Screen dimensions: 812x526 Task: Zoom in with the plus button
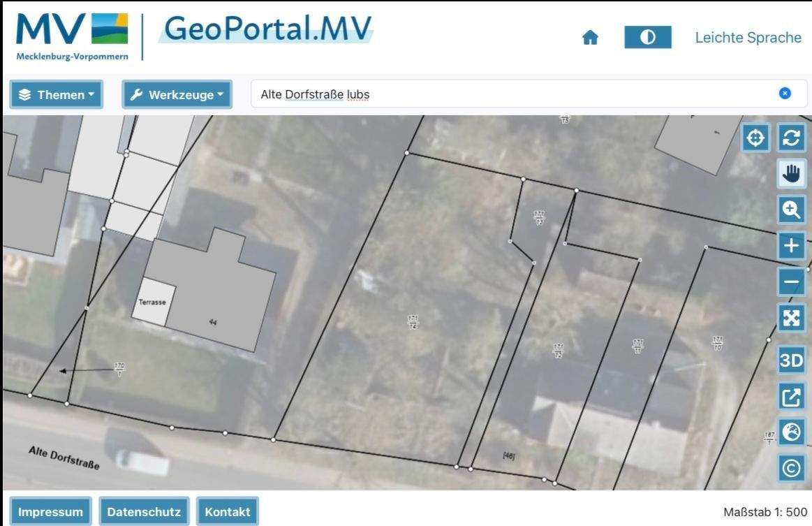(x=792, y=245)
